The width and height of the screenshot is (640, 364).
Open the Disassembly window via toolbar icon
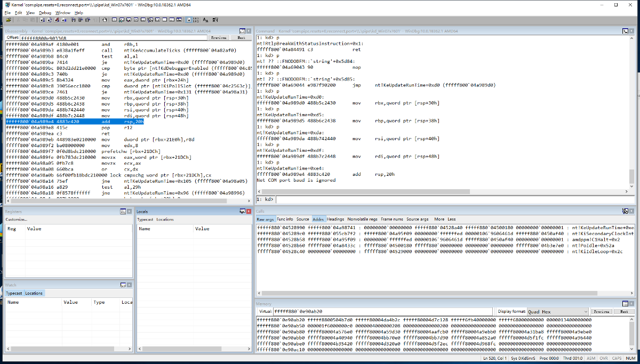157,20
